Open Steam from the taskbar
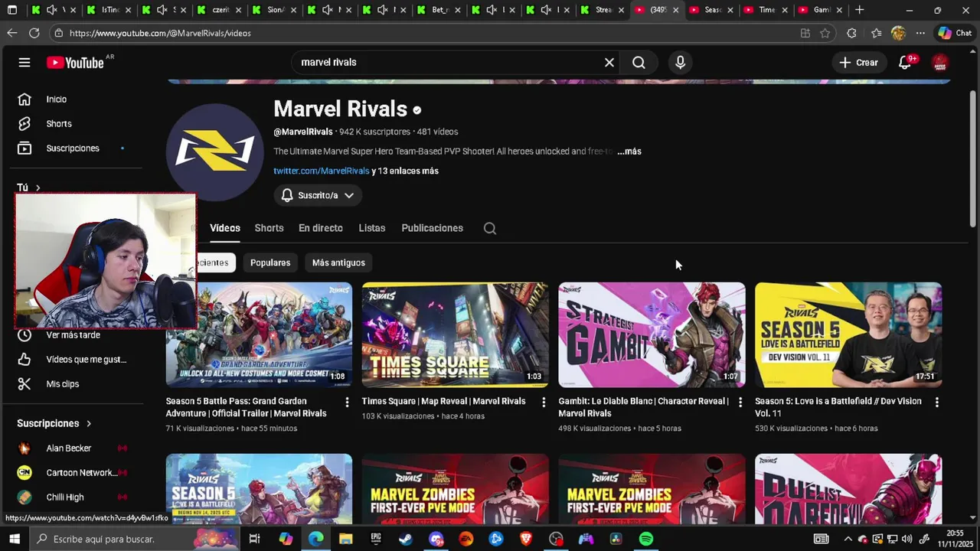The image size is (980, 551). (x=406, y=539)
